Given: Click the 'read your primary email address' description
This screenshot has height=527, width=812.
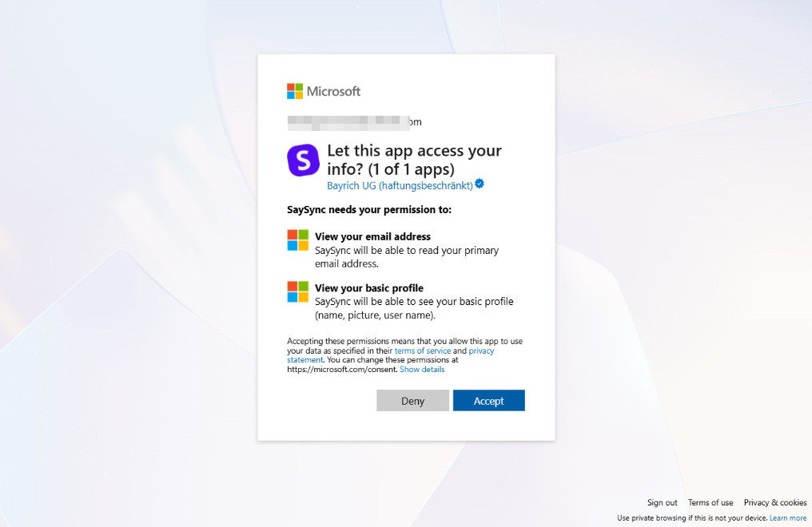Looking at the screenshot, I should click(x=407, y=257).
